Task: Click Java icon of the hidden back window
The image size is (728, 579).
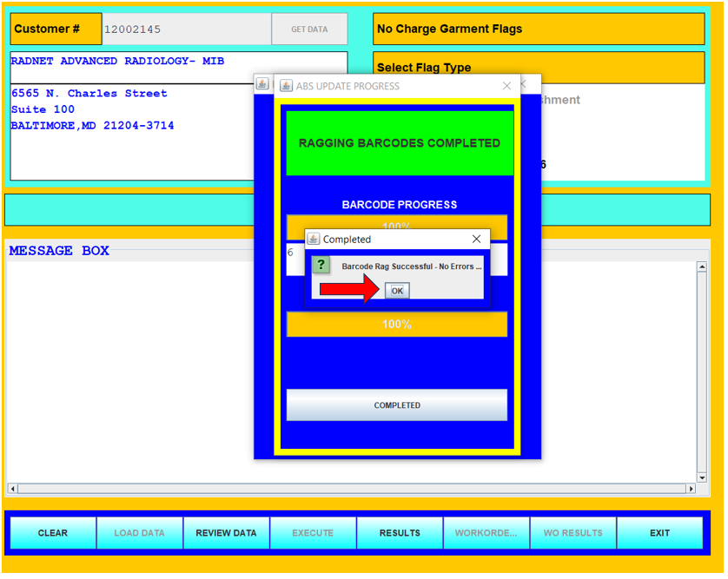Action: 263,84
